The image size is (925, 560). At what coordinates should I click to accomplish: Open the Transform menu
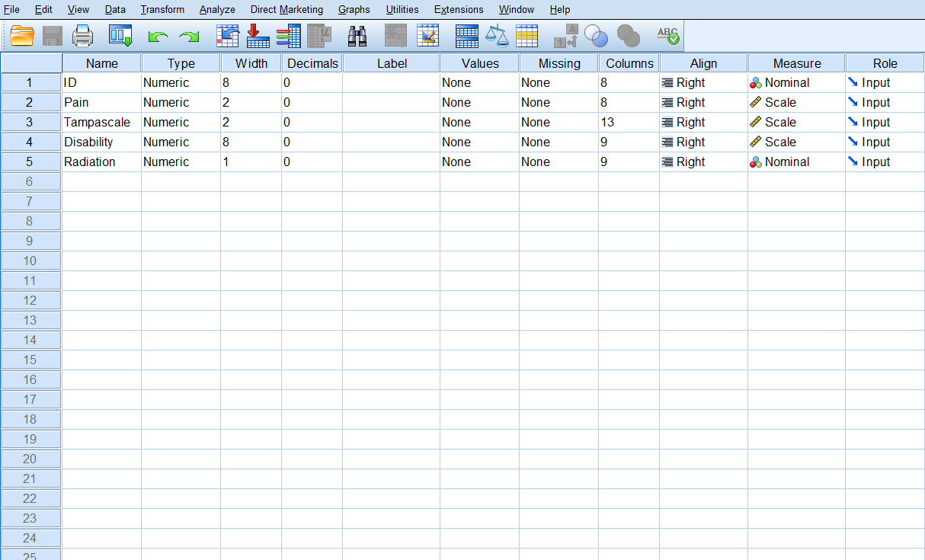coord(162,10)
